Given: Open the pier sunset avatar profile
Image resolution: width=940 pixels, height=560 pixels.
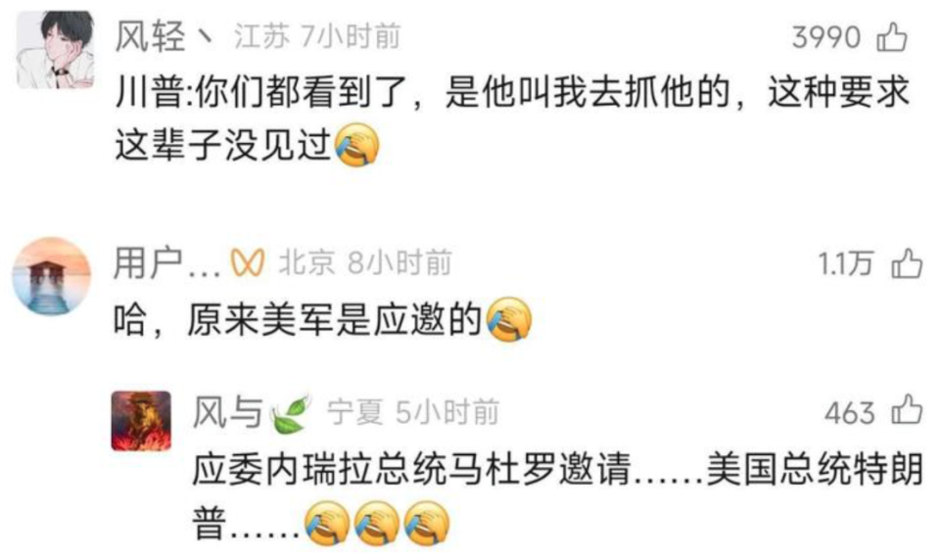Looking at the screenshot, I should 52,276.
